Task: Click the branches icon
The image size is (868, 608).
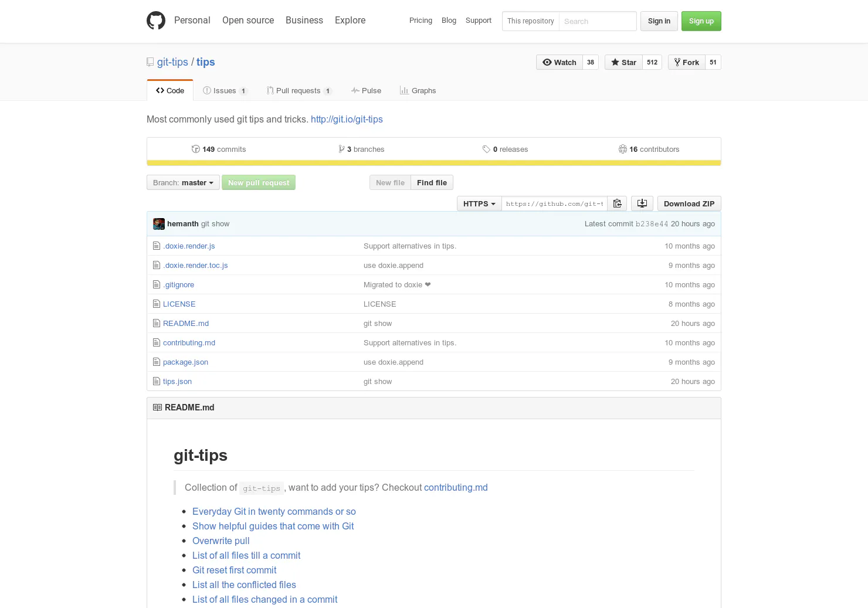Action: pyautogui.click(x=341, y=149)
